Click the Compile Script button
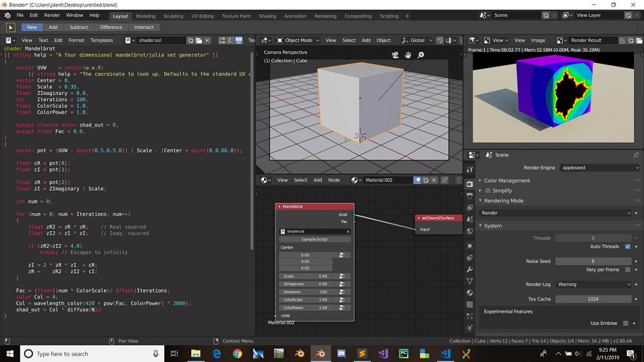 315,239
